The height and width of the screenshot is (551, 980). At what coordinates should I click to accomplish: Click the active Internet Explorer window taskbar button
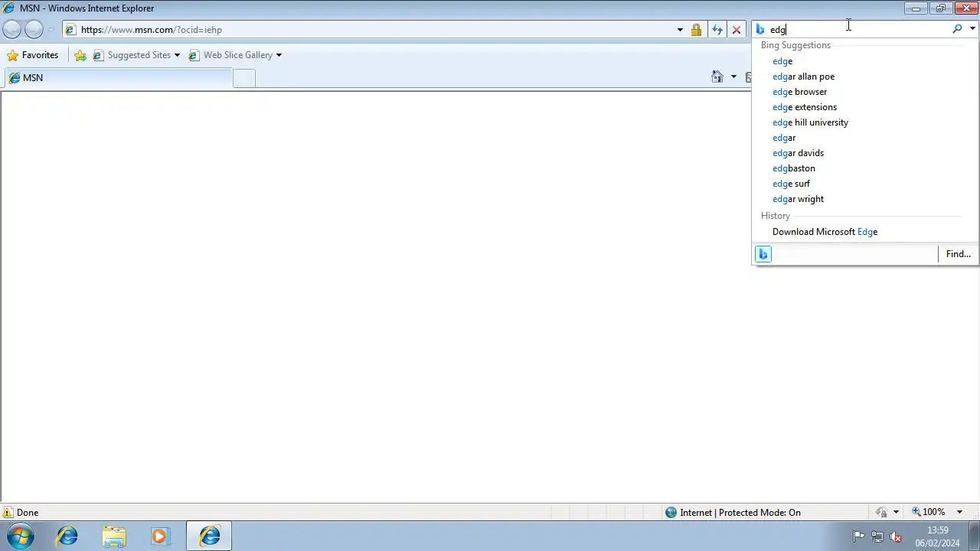point(209,536)
